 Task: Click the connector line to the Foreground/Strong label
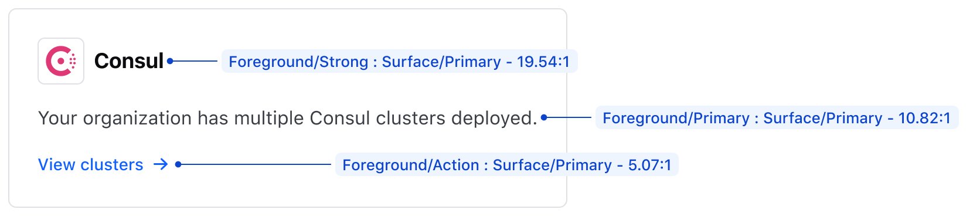click(x=195, y=60)
